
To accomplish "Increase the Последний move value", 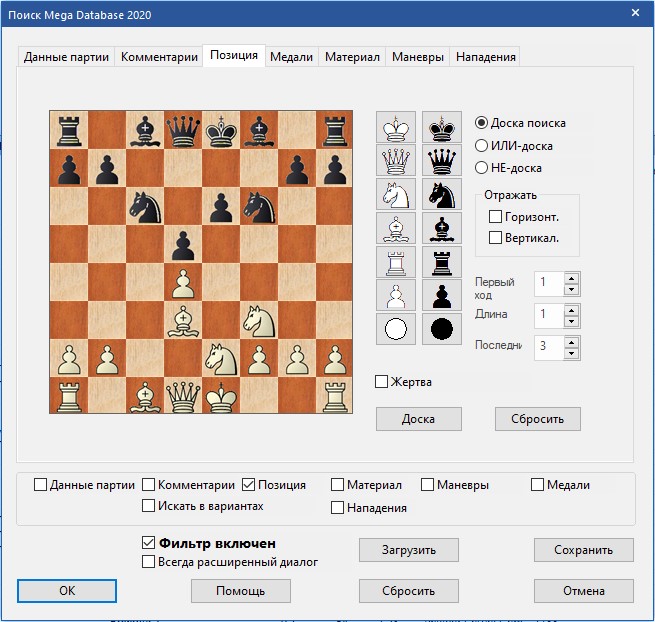I will (571, 341).
